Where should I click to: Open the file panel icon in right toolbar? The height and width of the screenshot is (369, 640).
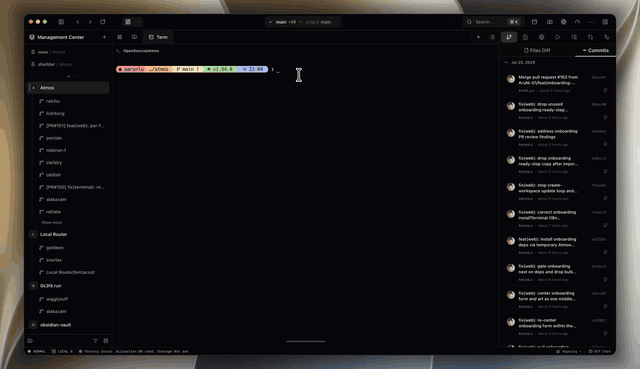pyautogui.click(x=525, y=37)
